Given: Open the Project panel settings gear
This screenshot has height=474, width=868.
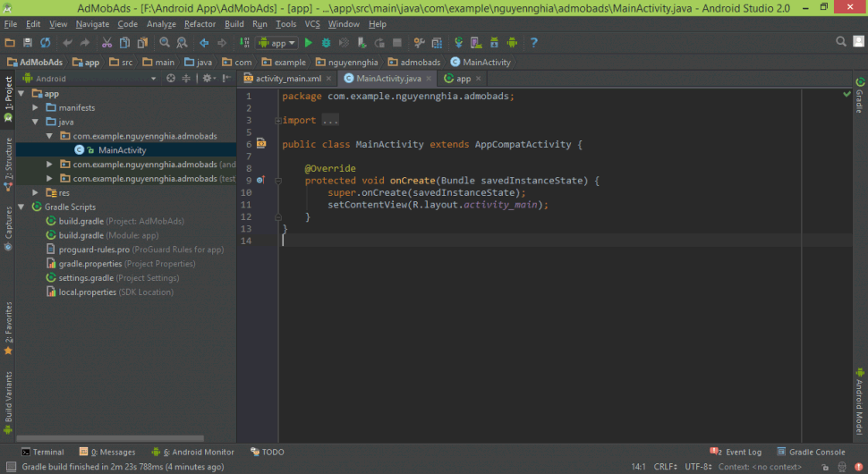Looking at the screenshot, I should [x=208, y=79].
